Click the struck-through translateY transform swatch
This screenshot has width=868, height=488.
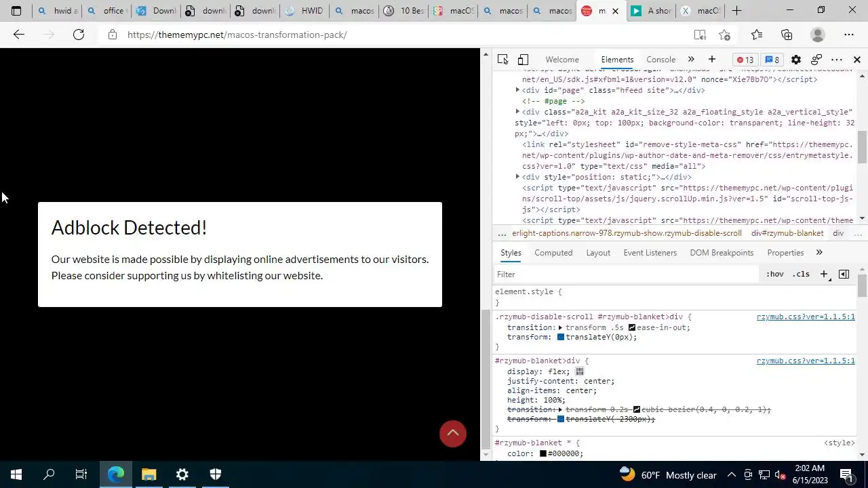[561, 420]
